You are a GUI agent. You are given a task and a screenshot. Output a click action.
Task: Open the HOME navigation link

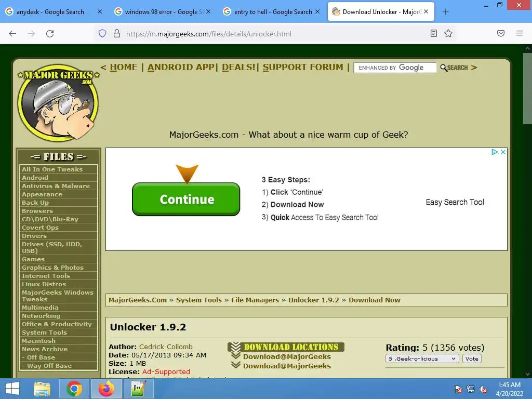pyautogui.click(x=124, y=67)
